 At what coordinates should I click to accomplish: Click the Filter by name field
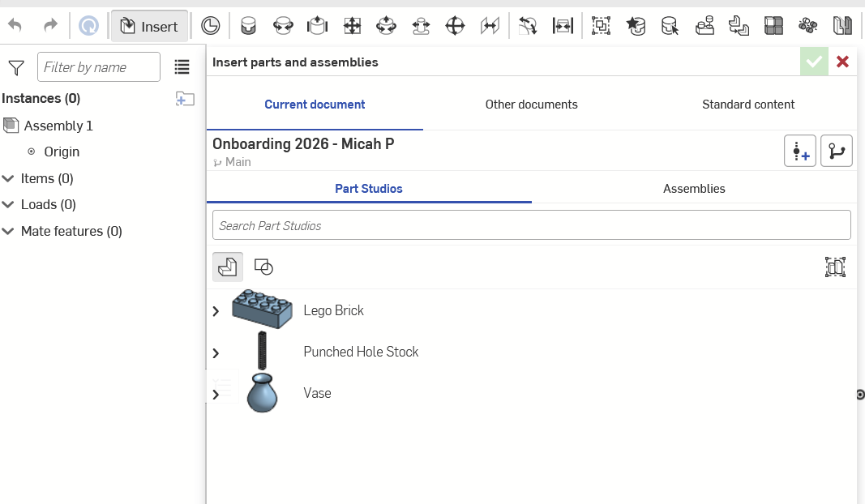coord(99,67)
